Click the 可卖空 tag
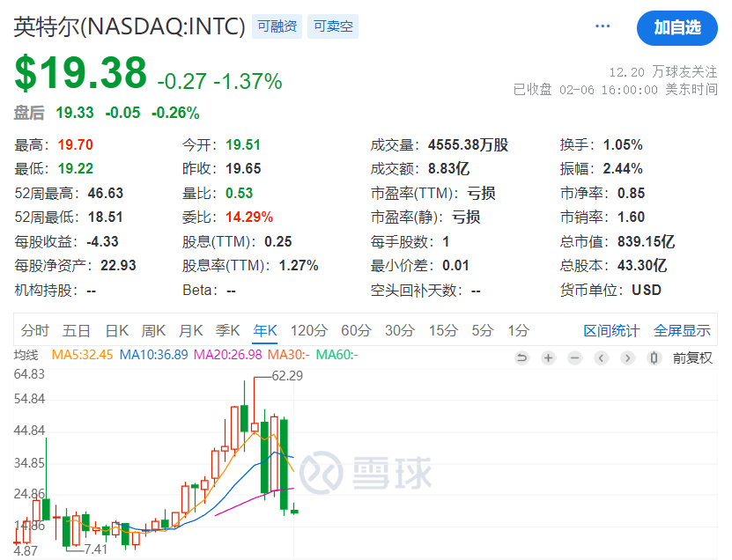Viewport: 732px width, 560px height. [333, 26]
